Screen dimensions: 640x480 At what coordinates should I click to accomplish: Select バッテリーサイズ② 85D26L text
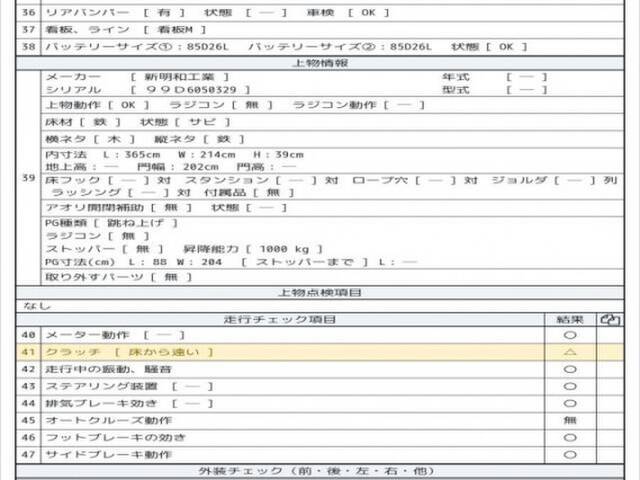pos(340,47)
